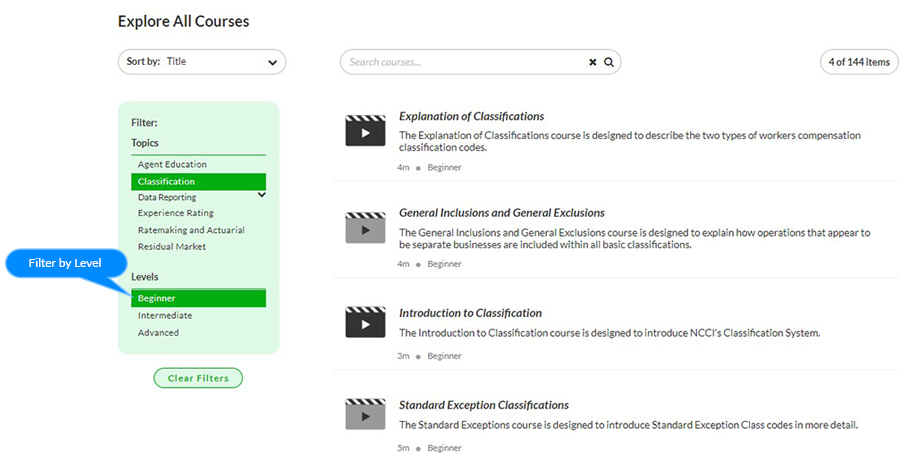Viewport: 900px width, 470px height.
Task: Click the search magnifier icon
Action: click(x=608, y=62)
